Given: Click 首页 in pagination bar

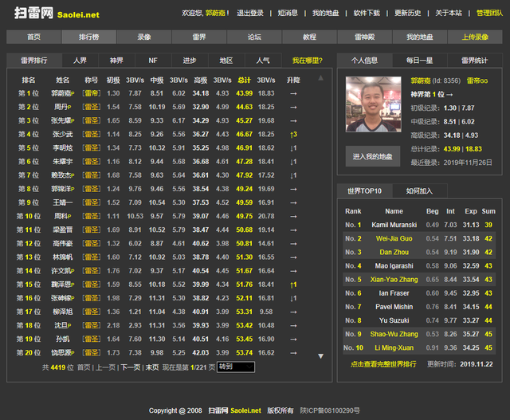Looking at the screenshot, I should pyautogui.click(x=84, y=367).
